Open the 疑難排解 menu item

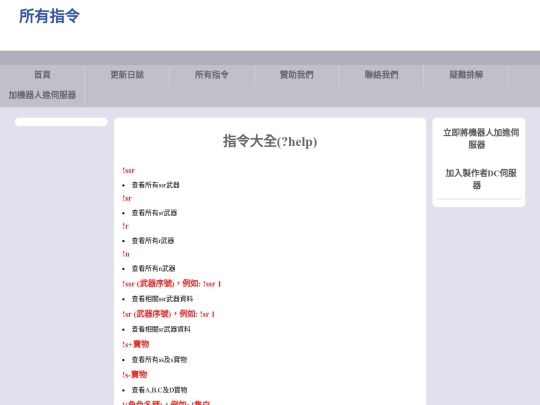[x=466, y=75]
